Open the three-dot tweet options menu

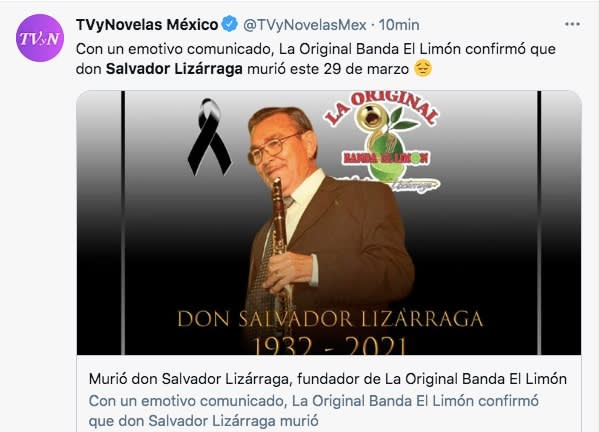[x=572, y=24]
